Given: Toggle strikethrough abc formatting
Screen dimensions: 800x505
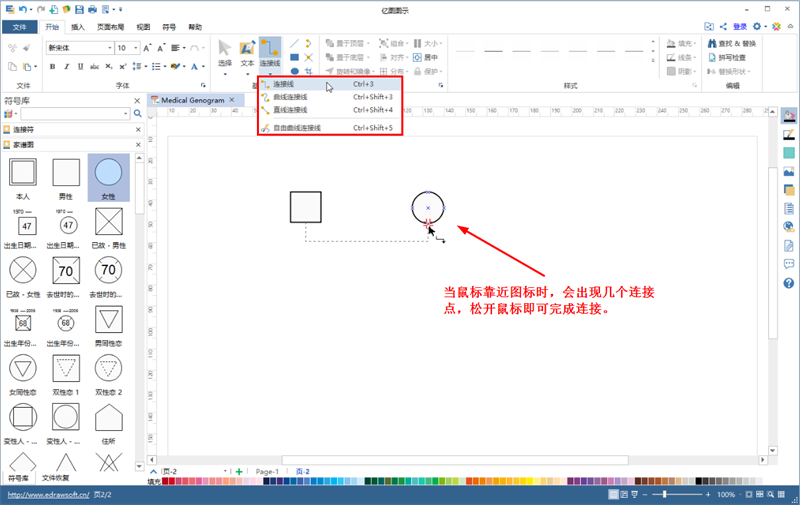Looking at the screenshot, I should [x=94, y=66].
